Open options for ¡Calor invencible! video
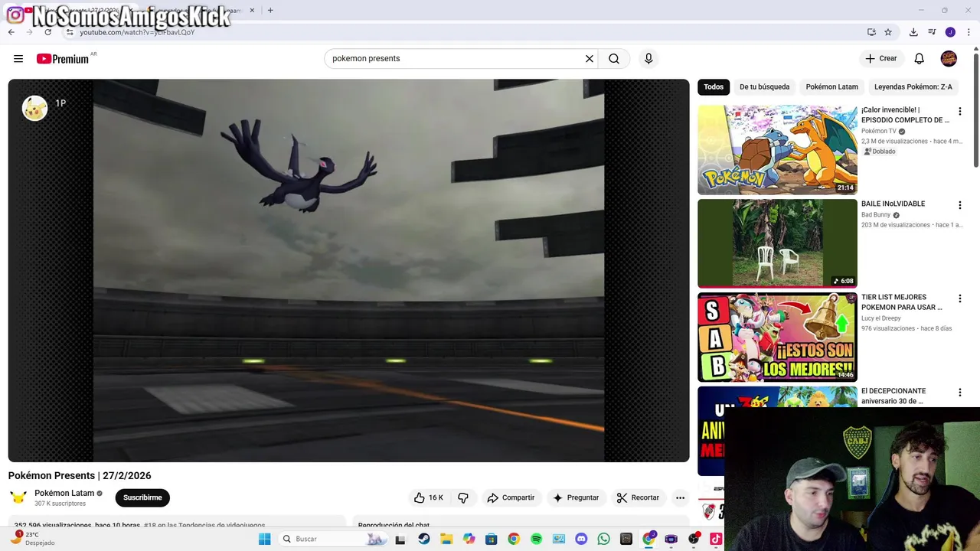 pyautogui.click(x=959, y=112)
